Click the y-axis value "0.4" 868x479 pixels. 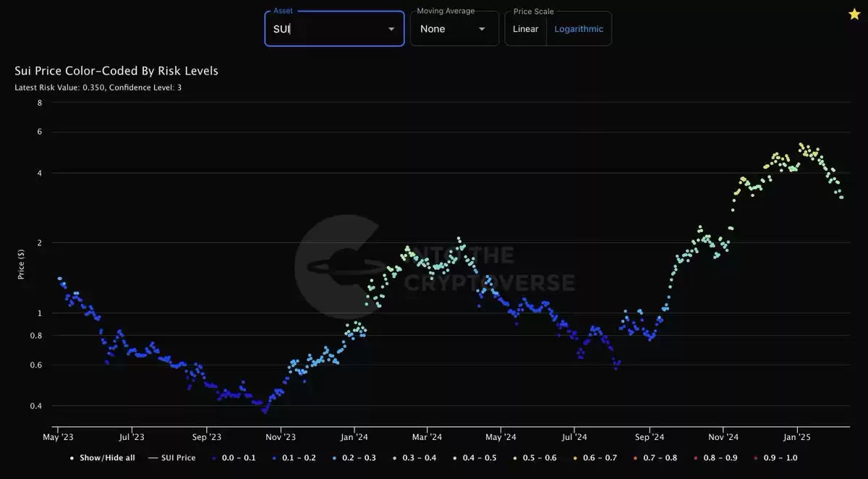(x=38, y=406)
